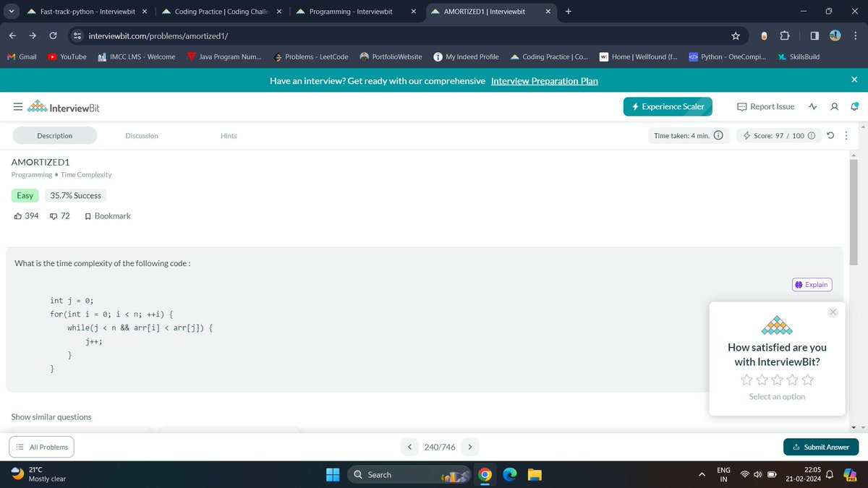Select the fifth star rating
This screenshot has width=868, height=488.
(x=808, y=380)
